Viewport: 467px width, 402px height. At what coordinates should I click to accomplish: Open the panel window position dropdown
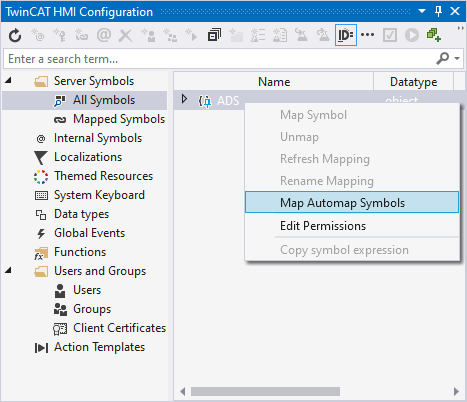[x=422, y=11]
